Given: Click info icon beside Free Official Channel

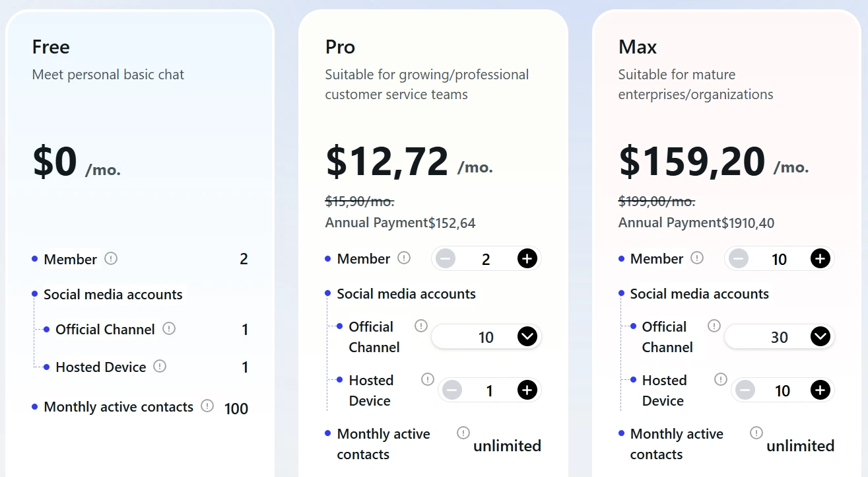Looking at the screenshot, I should 169,328.
